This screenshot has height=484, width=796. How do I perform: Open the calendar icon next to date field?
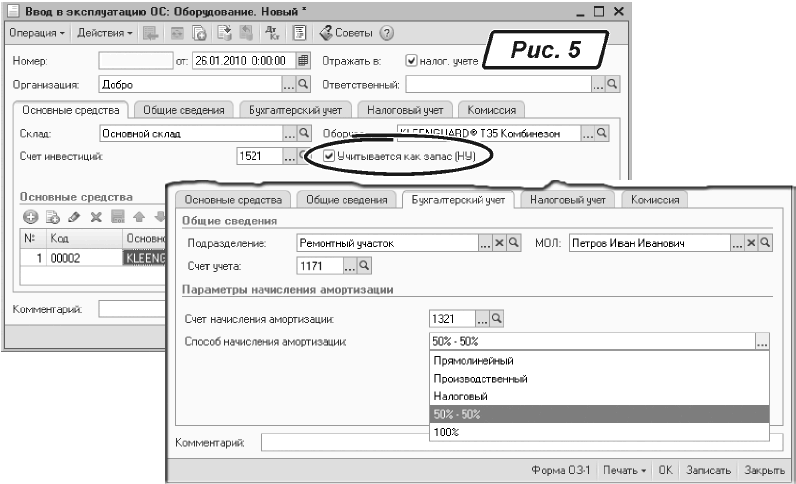(x=304, y=60)
